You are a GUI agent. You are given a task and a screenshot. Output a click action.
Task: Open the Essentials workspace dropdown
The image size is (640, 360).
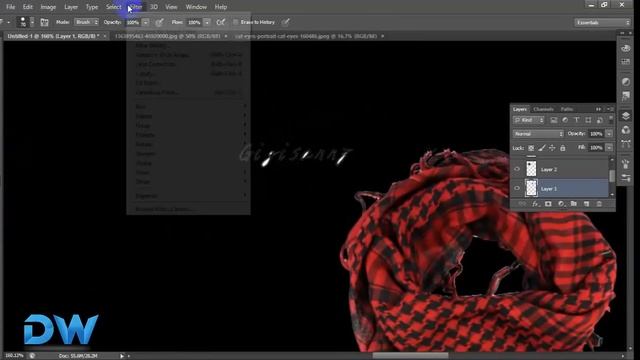(x=602, y=22)
